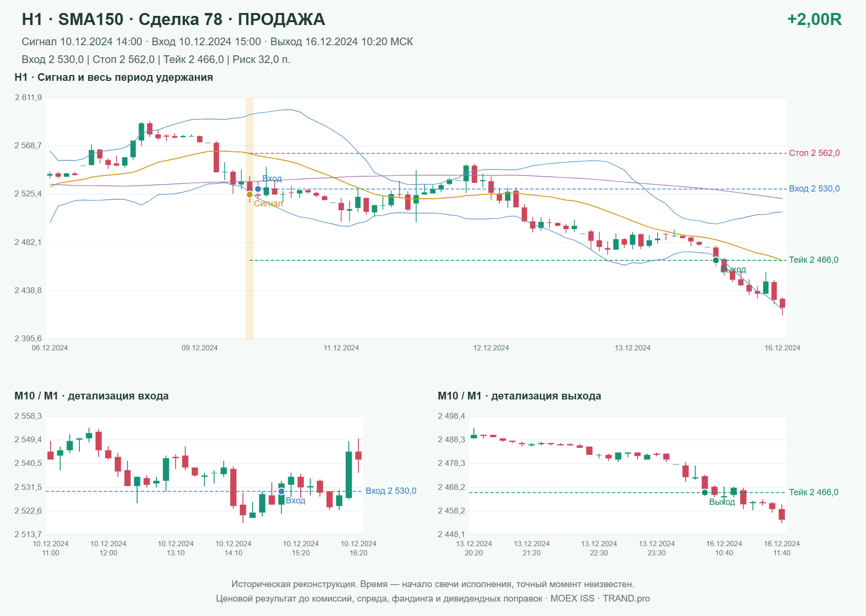
Task: Click the 'Вход 2 530,0 | Стоп 2 562,0' parameters line
Action: pyautogui.click(x=156, y=60)
